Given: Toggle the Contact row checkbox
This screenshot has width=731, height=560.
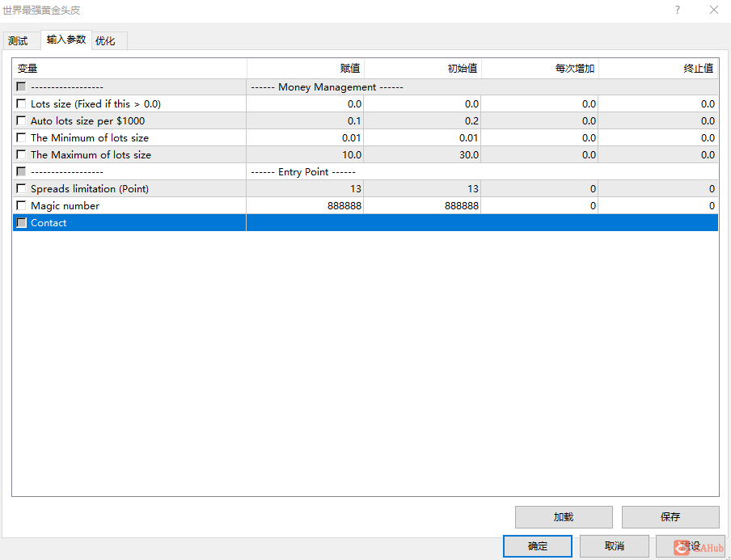Looking at the screenshot, I should click(21, 223).
